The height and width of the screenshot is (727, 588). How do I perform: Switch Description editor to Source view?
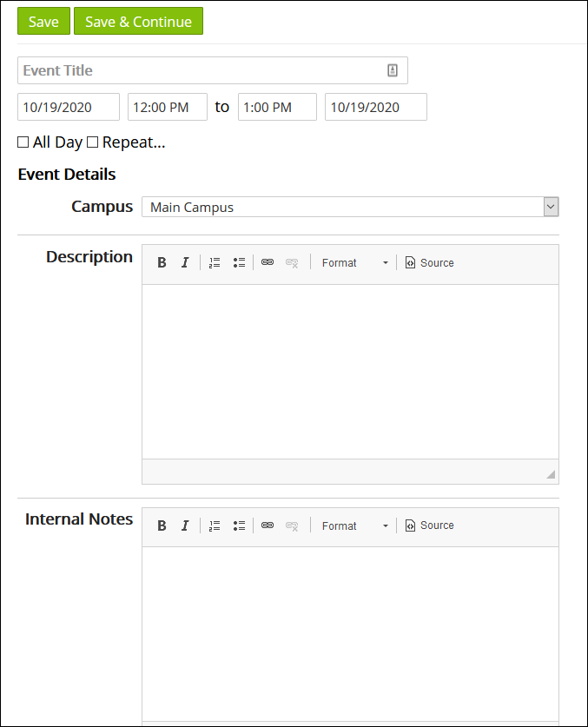(x=429, y=263)
